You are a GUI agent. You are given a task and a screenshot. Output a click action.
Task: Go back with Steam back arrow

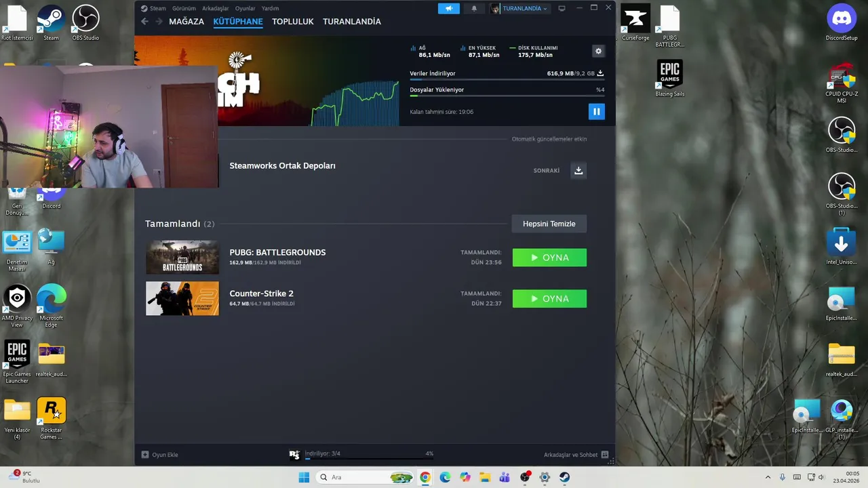coord(144,22)
